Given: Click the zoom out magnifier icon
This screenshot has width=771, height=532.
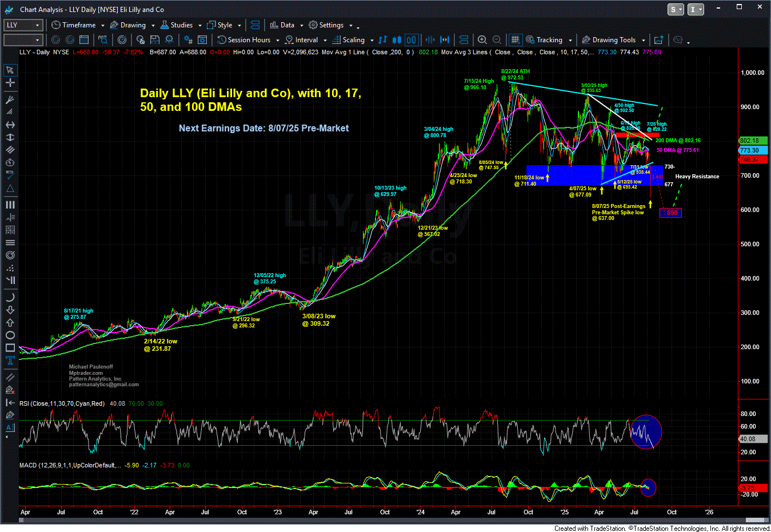Looking at the screenshot, I should pos(497,40).
